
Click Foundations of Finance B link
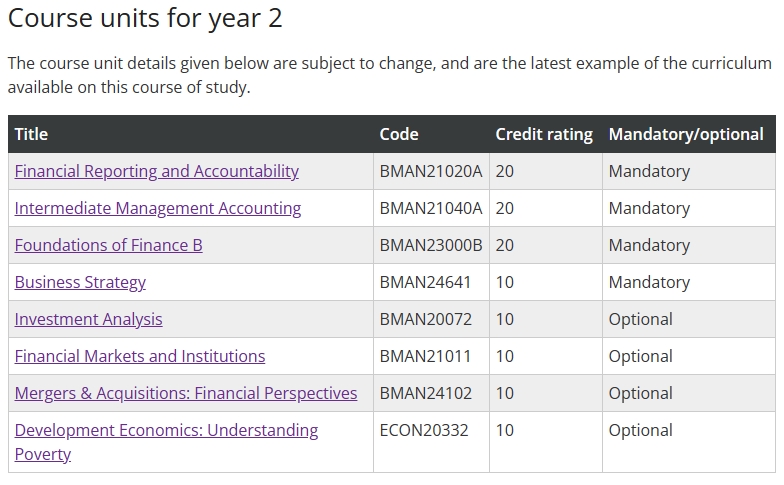108,246
